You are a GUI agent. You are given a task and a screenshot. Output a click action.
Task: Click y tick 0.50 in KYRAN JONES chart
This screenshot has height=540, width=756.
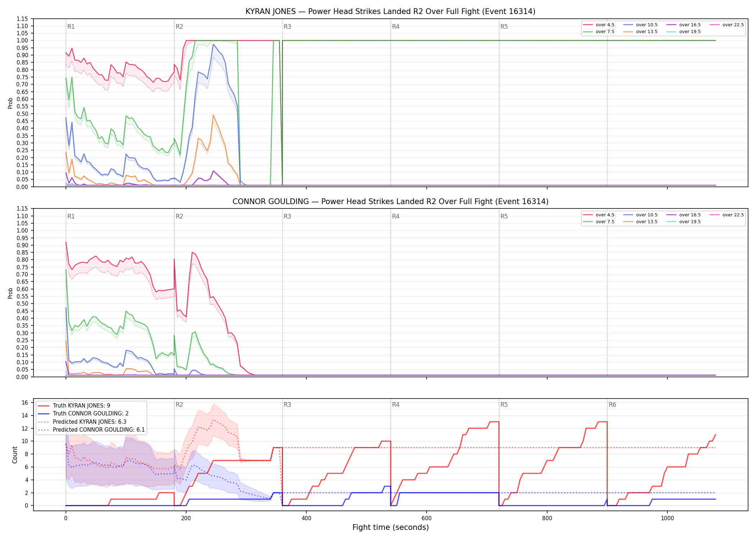[x=22, y=114]
